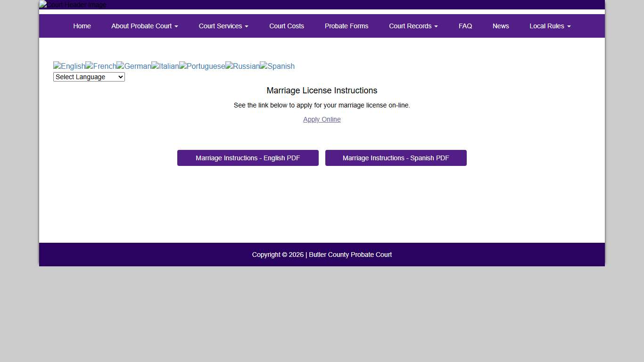Open Marriage Instructions - Spanish PDF
644x362 pixels.
tap(396, 158)
